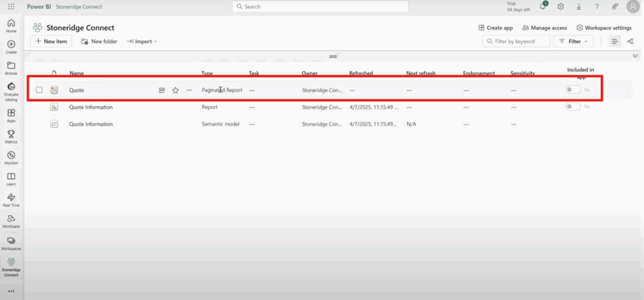Image resolution: width=644 pixels, height=300 pixels.
Task: Open more options for Quote row
Action: [x=189, y=90]
